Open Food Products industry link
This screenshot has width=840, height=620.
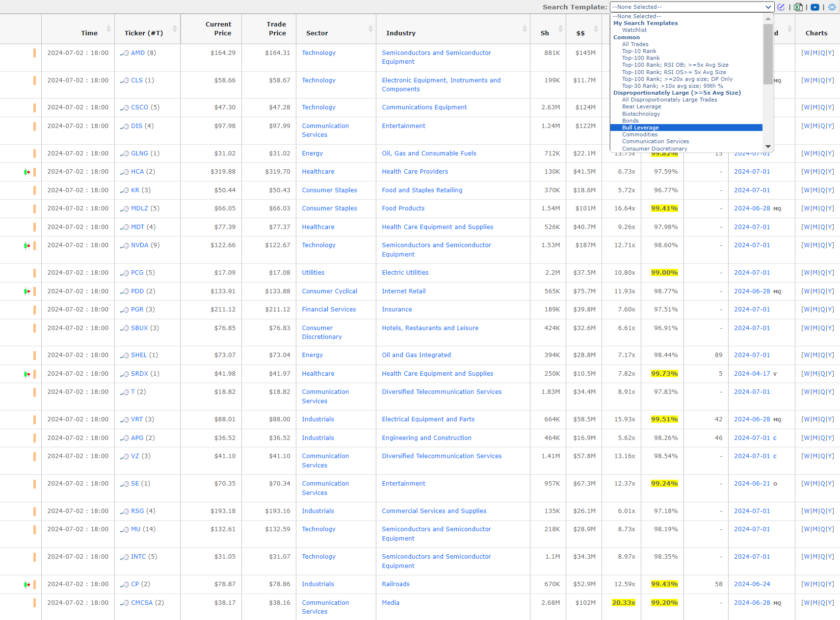(403, 208)
